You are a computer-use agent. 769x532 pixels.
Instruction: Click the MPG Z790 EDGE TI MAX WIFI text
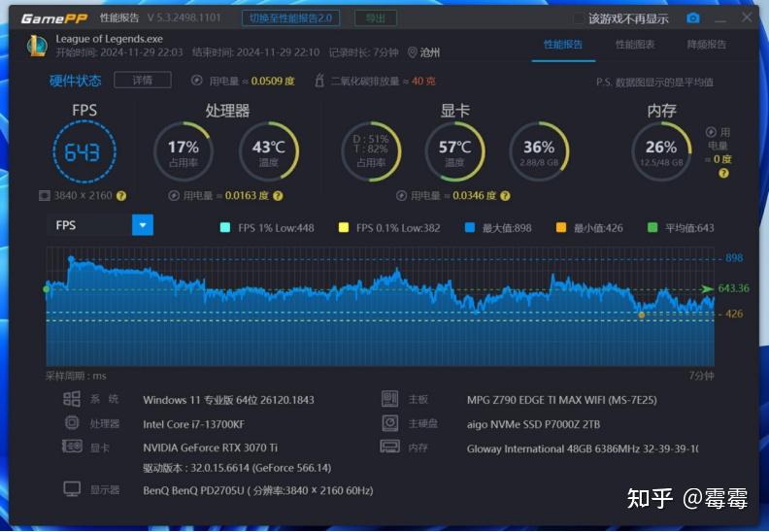pos(561,400)
